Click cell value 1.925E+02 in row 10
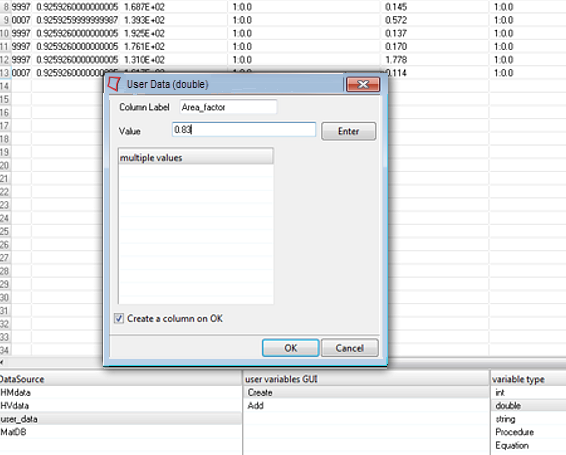The width and height of the screenshot is (566, 455). tap(144, 33)
